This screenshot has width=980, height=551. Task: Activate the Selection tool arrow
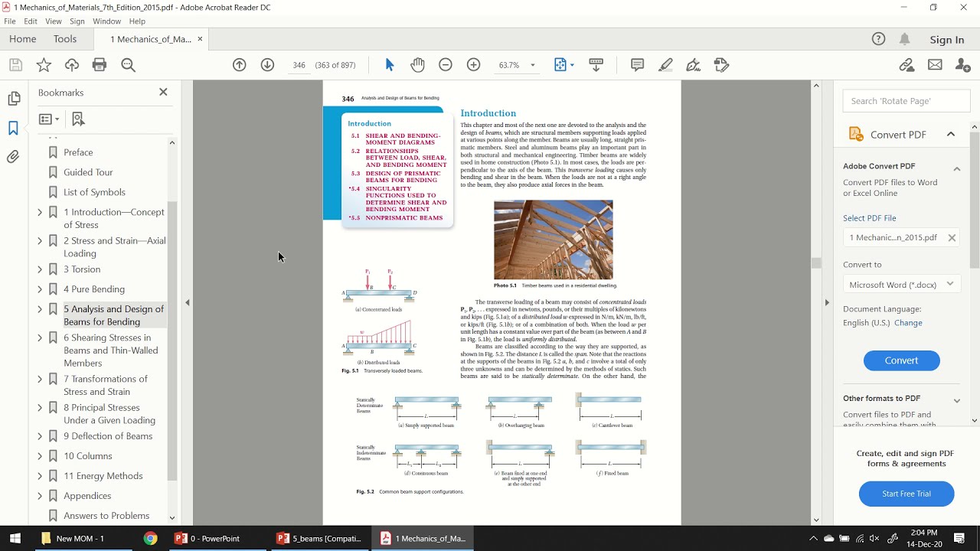pyautogui.click(x=389, y=65)
